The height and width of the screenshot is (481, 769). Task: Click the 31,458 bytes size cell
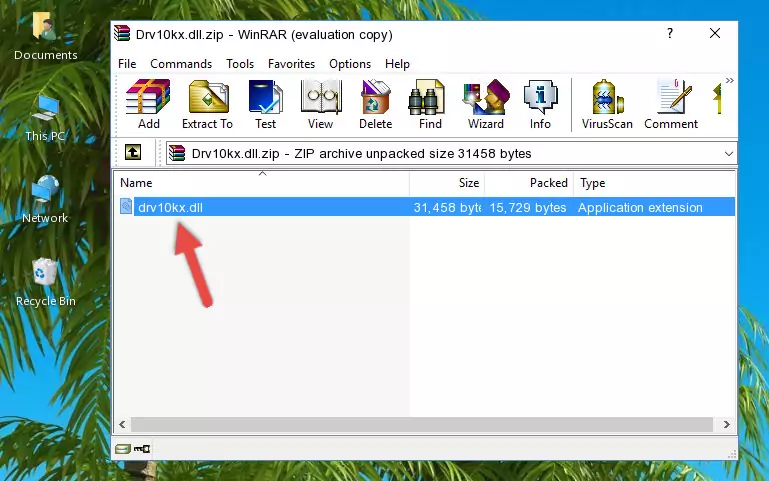click(x=446, y=207)
